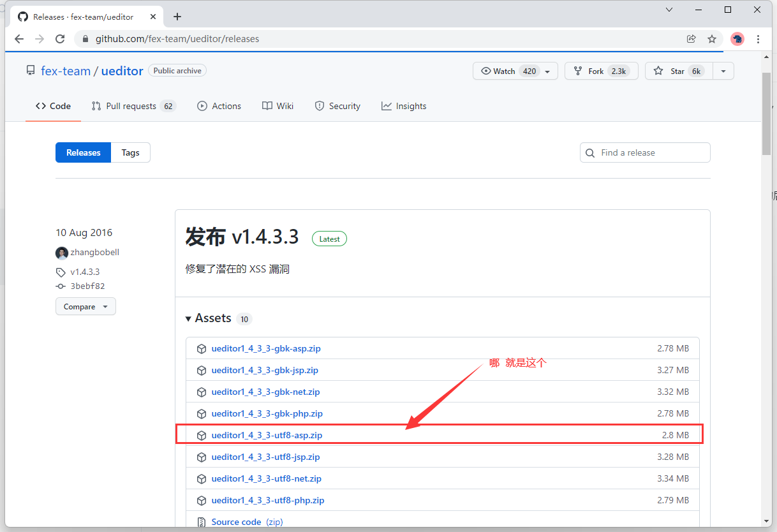Viewport: 777px width, 532px height.
Task: Switch to the Code tab
Action: click(x=53, y=106)
